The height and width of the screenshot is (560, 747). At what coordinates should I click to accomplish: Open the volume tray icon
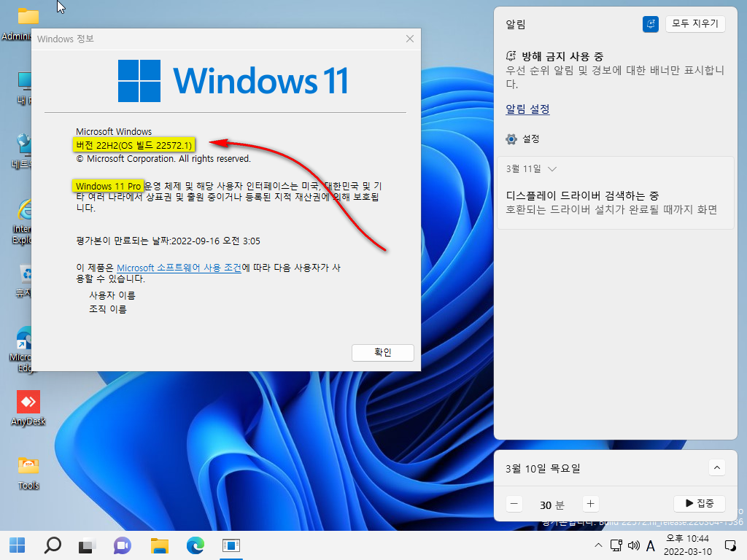pos(634,545)
